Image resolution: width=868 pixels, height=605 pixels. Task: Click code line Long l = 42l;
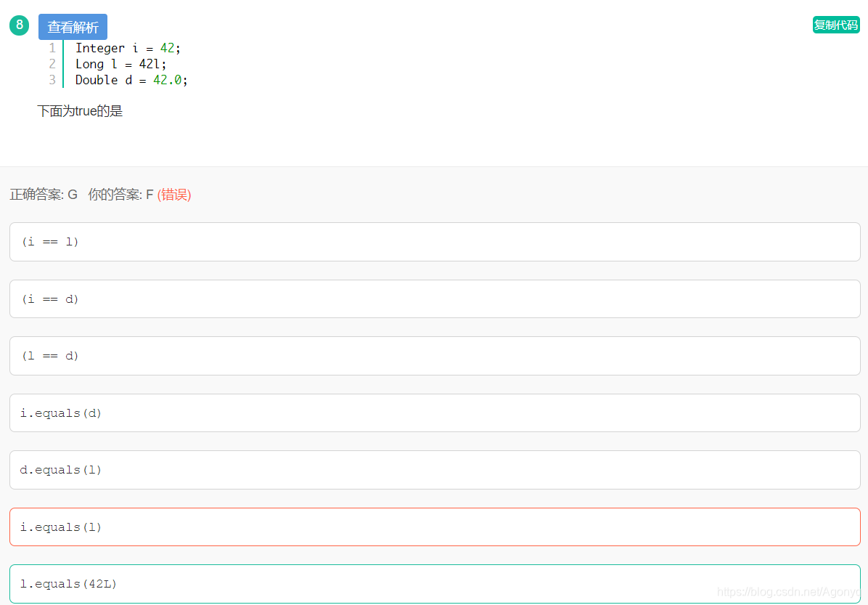click(x=120, y=64)
